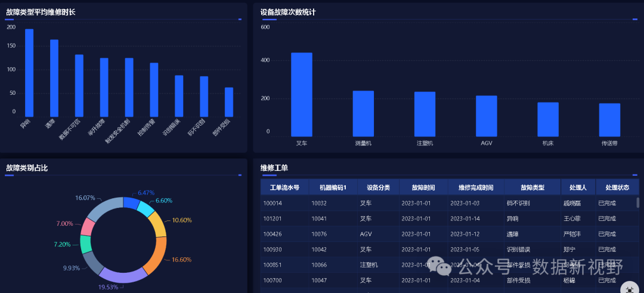Click the 机器编码1 column header
Viewport: 644px width, 293px height.
tap(333, 188)
